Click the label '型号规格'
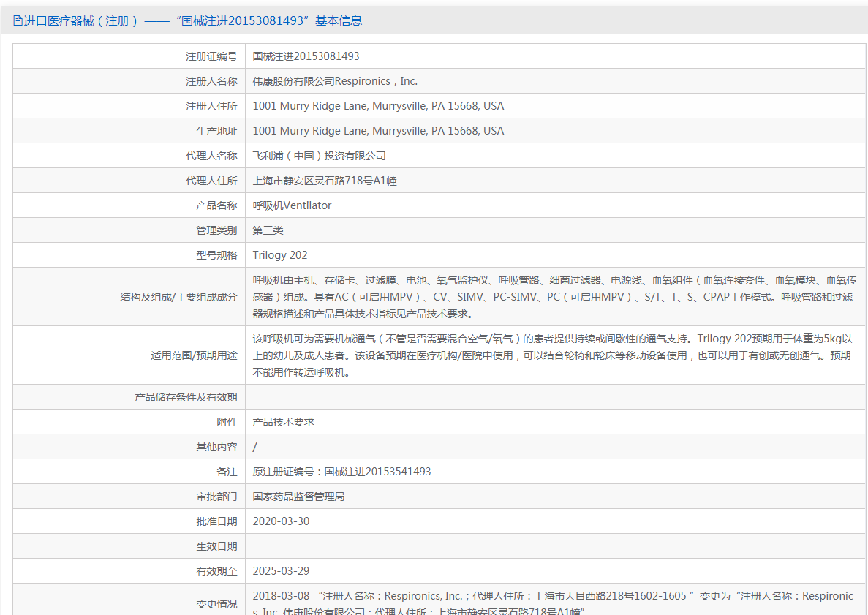Screen dimensions: 868x615 (216, 256)
